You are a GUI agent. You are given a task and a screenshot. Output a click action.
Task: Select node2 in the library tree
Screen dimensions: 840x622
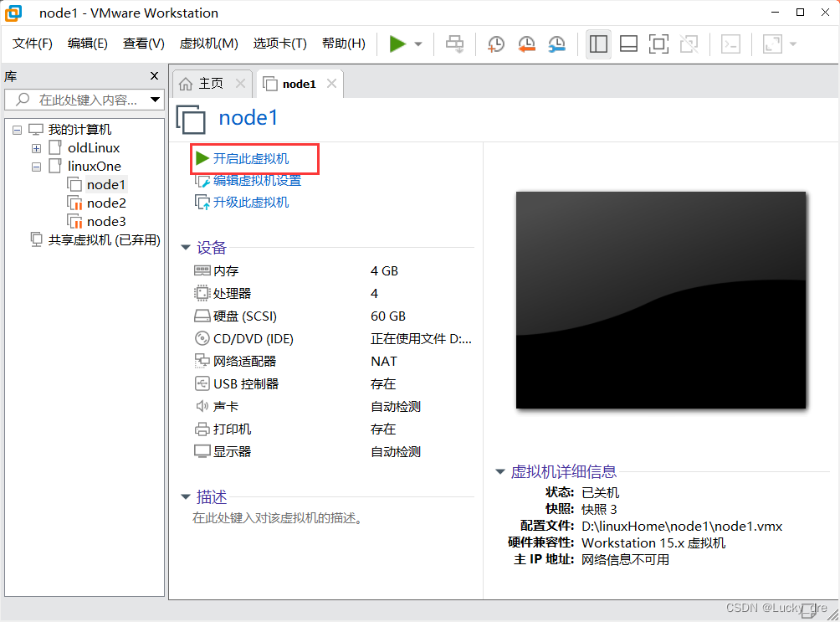(106, 203)
